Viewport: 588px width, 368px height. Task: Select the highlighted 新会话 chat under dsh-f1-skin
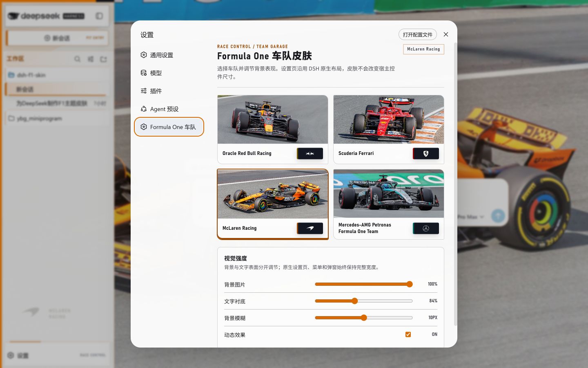57,90
